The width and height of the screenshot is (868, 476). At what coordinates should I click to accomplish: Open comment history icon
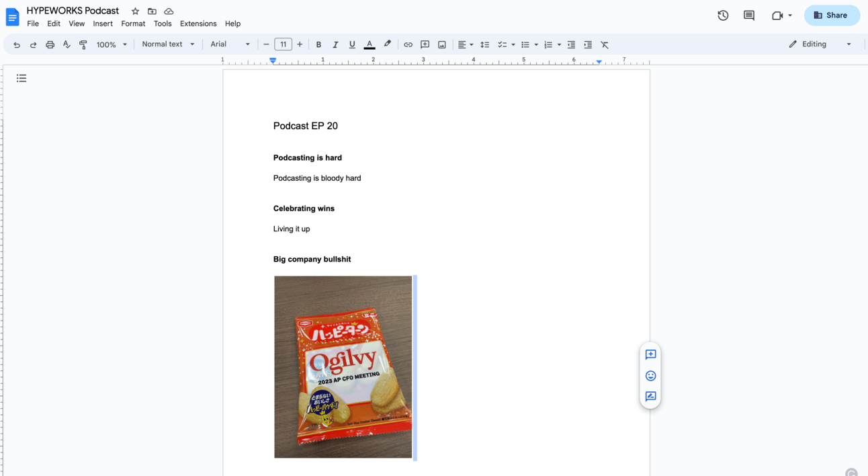click(749, 15)
